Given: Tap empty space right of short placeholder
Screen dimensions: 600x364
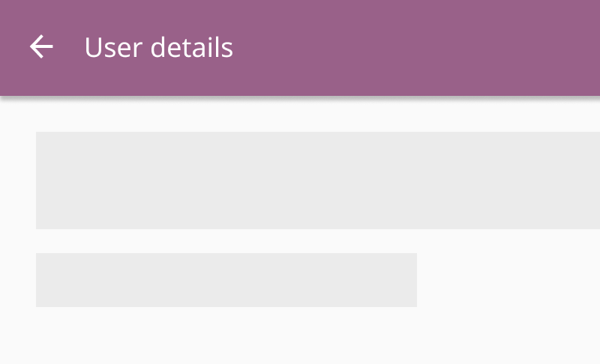Looking at the screenshot, I should 510,280.
